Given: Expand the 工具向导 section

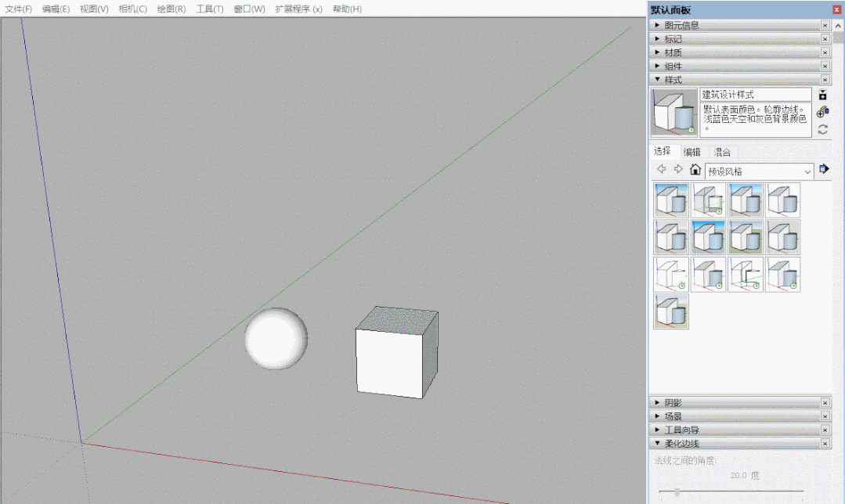Looking at the screenshot, I should tap(657, 430).
